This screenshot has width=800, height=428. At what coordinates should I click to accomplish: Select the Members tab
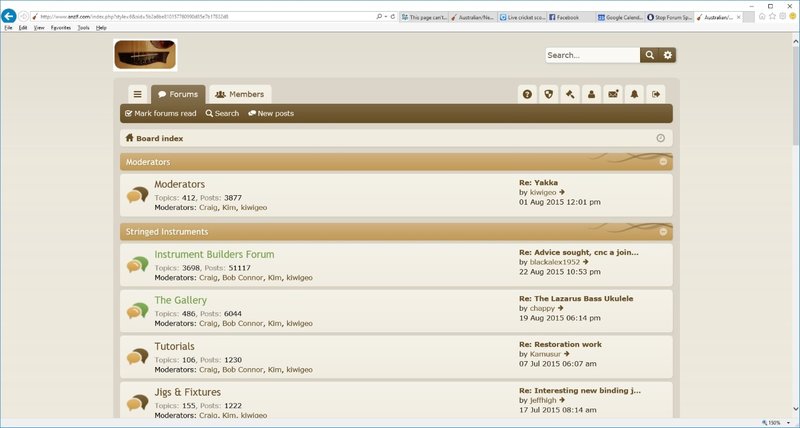point(240,94)
